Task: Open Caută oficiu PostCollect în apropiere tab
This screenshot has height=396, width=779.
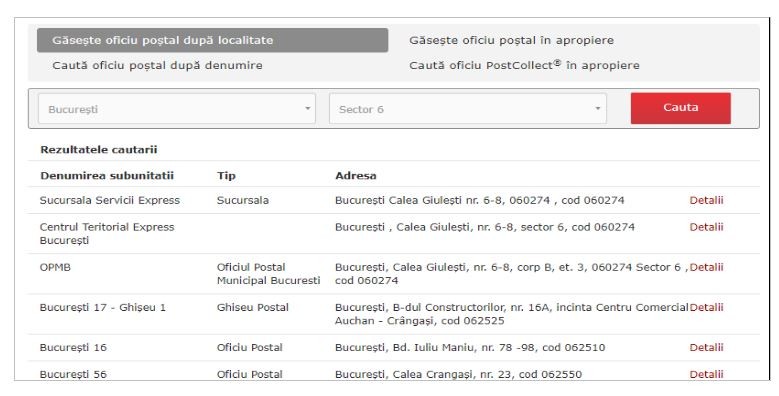Action: pyautogui.click(x=524, y=65)
